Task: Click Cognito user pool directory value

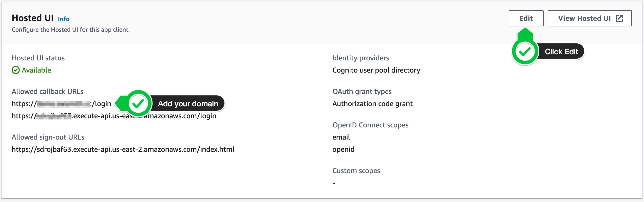Action: (x=376, y=70)
